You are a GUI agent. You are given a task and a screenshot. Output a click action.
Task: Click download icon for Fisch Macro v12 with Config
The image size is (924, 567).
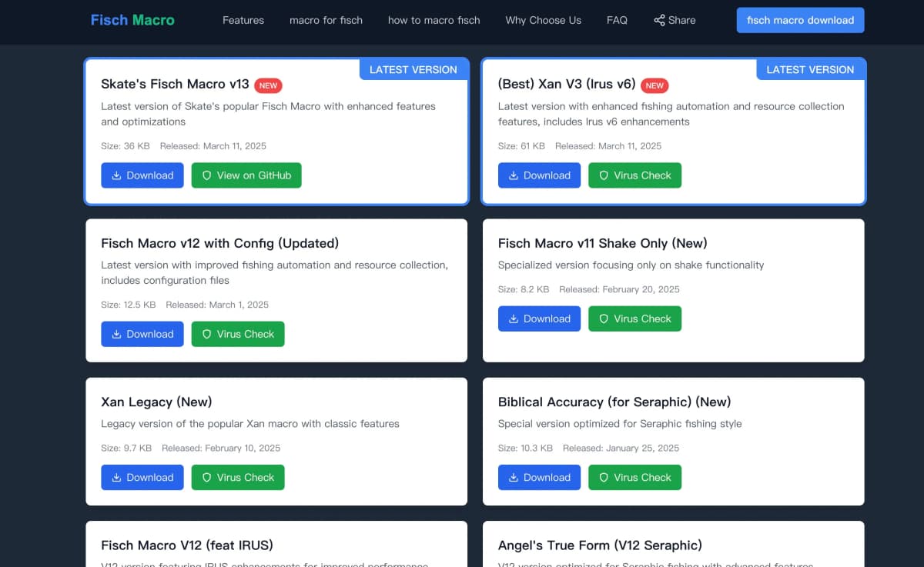coord(117,334)
